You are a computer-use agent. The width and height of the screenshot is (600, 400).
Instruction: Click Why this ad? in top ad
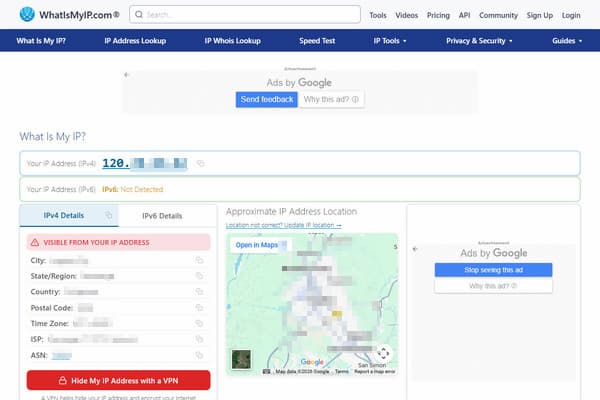tap(331, 100)
